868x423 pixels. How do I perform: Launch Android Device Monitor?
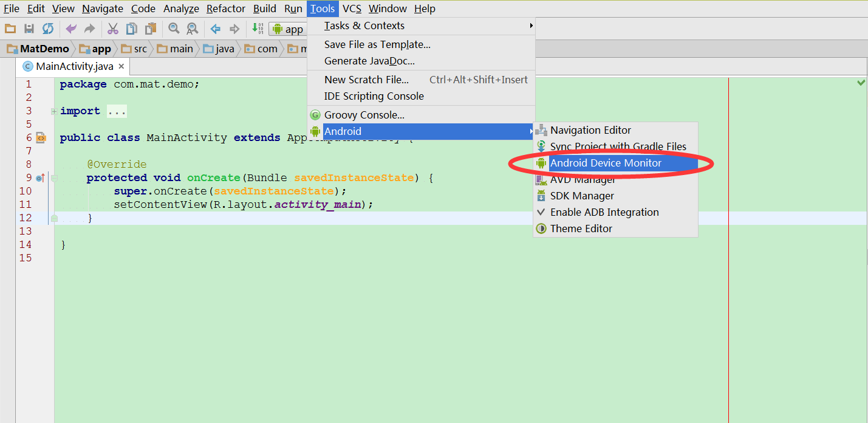pyautogui.click(x=615, y=163)
